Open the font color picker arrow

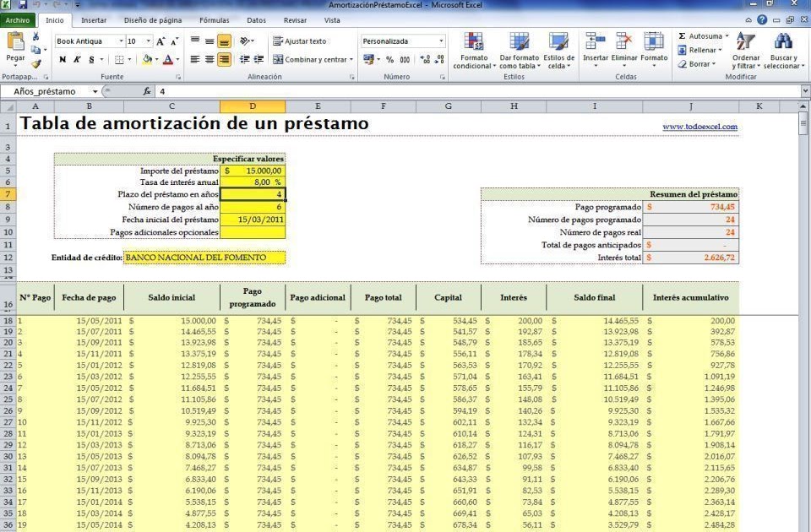coord(177,57)
